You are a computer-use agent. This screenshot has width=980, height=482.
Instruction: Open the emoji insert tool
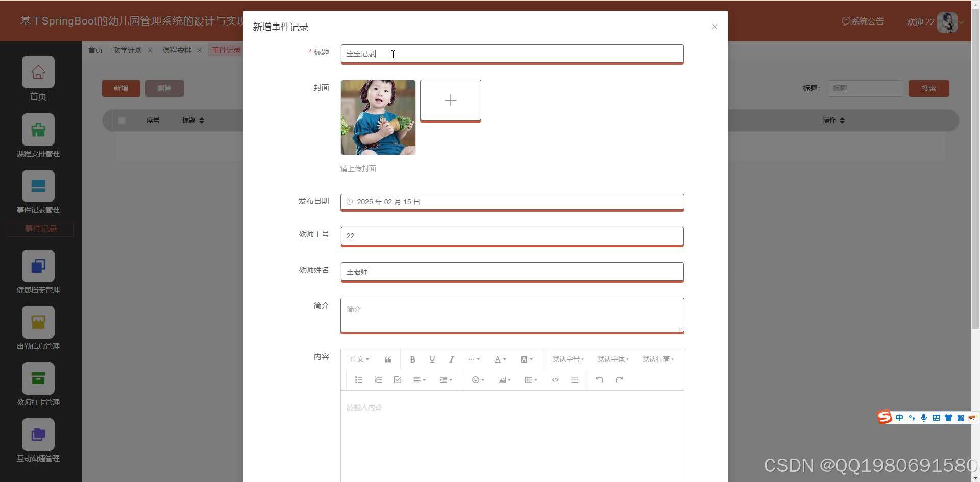pos(476,380)
